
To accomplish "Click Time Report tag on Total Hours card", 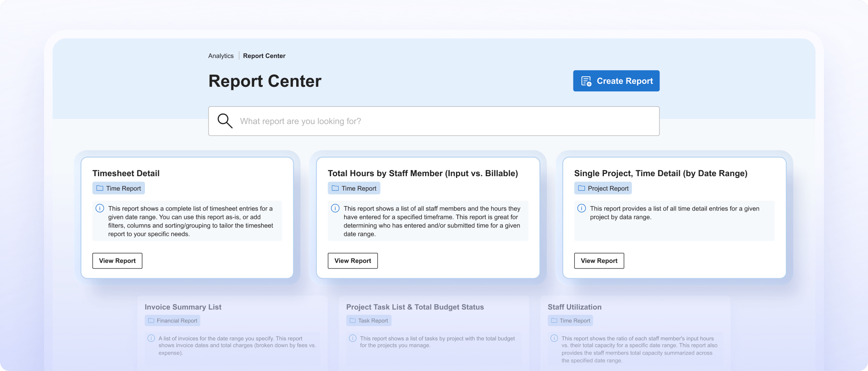I will (354, 188).
